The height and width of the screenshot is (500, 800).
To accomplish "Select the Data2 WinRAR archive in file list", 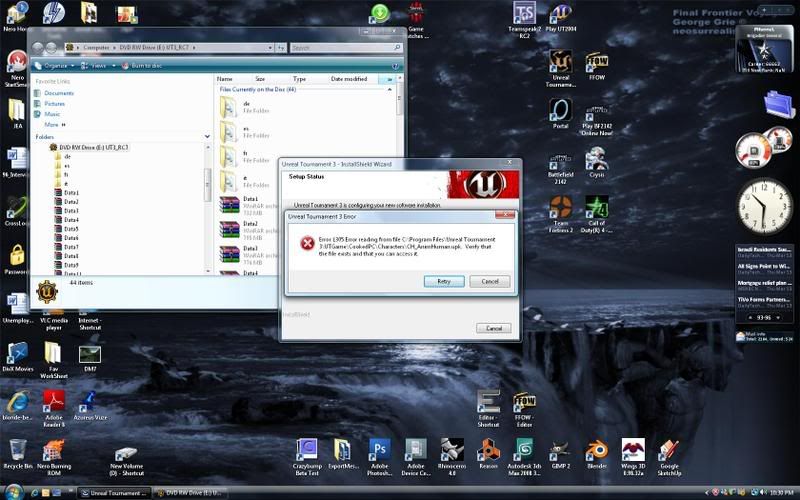I will click(246, 230).
